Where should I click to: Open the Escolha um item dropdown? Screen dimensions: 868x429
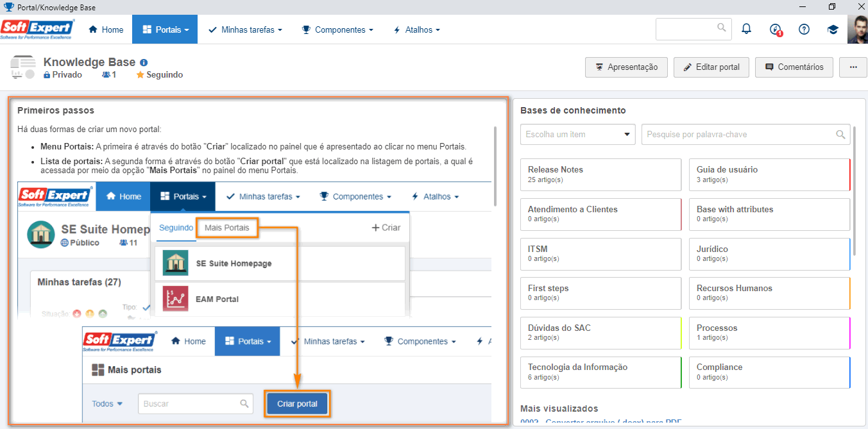578,134
